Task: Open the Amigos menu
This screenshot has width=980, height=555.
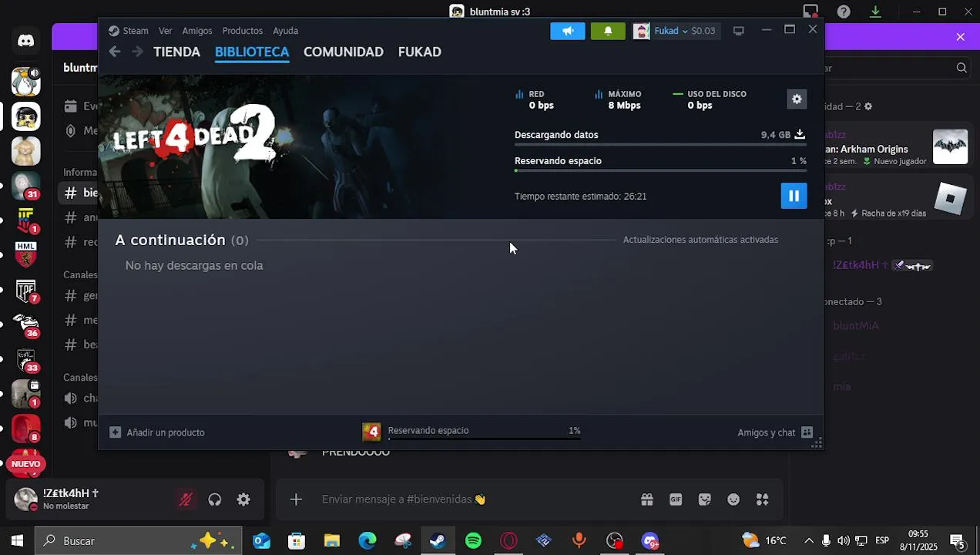Action: point(197,31)
